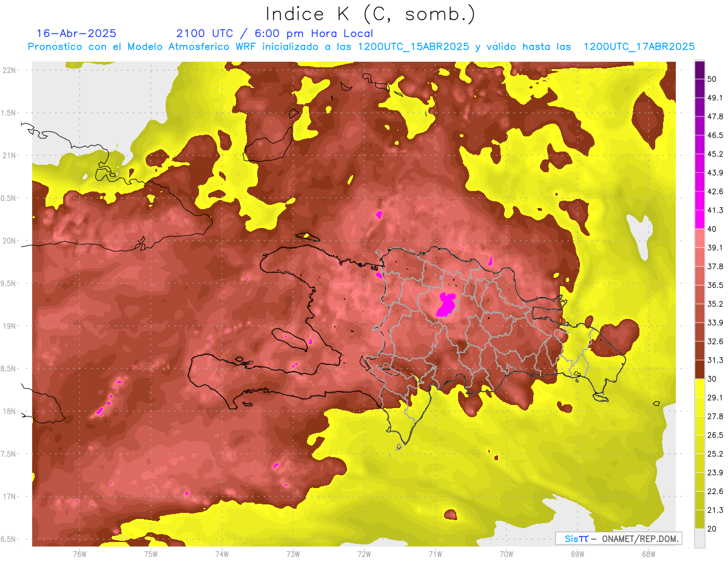Click the large magenta patch in central Dominican Republic

click(x=446, y=304)
